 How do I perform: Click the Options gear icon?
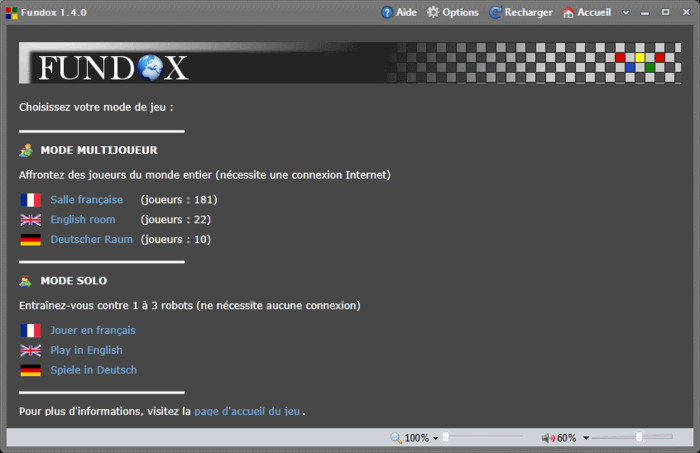point(433,12)
